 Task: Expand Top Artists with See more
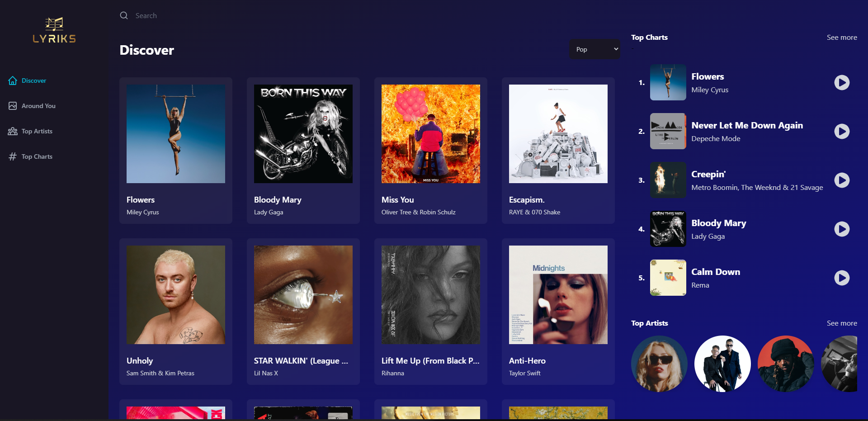pos(842,323)
